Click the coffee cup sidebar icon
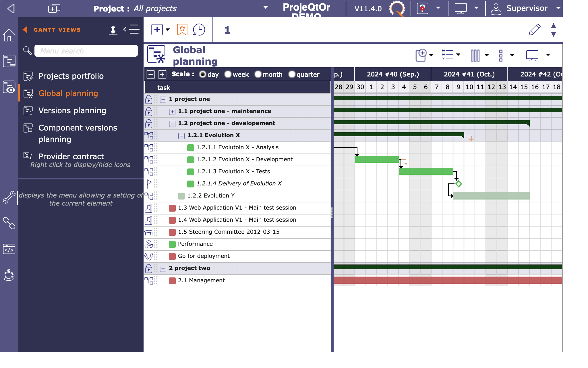Viewport: 588px width, 368px height. (x=9, y=275)
